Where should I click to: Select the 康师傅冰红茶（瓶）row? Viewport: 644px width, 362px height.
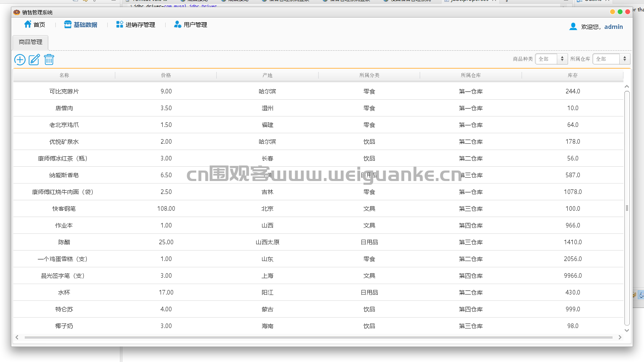pyautogui.click(x=318, y=158)
